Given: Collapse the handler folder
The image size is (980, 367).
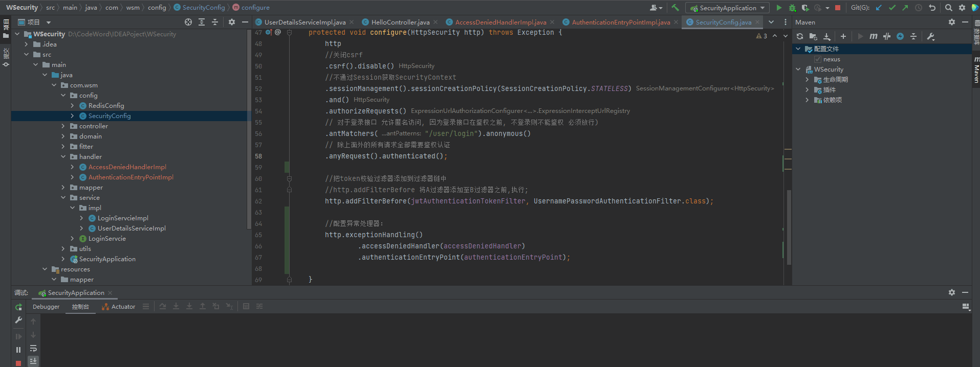Looking at the screenshot, I should pos(63,157).
